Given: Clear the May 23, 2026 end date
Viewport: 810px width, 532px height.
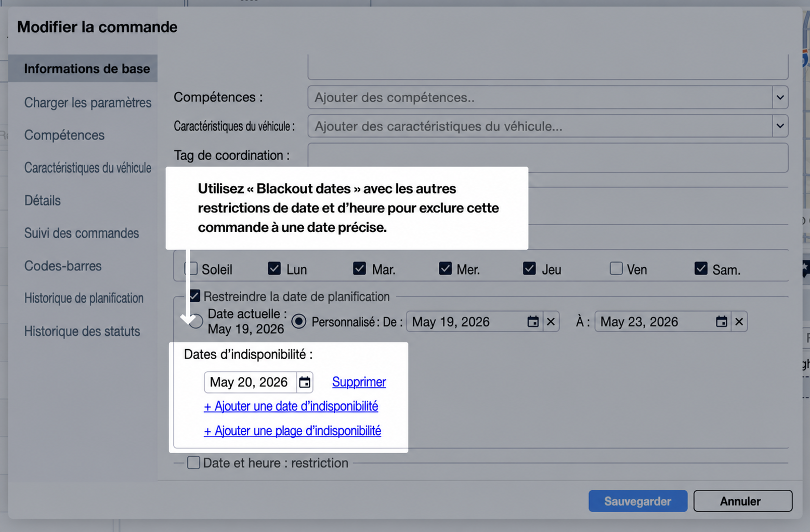Looking at the screenshot, I should (x=739, y=322).
